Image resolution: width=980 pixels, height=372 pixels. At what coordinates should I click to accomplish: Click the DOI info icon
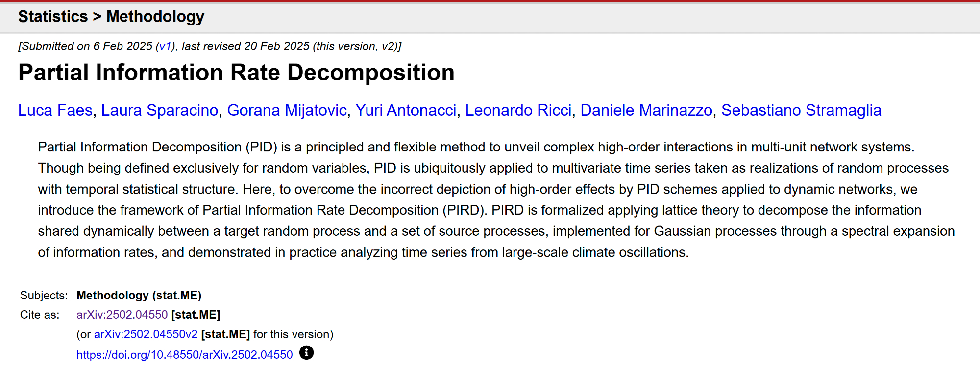coord(306,353)
